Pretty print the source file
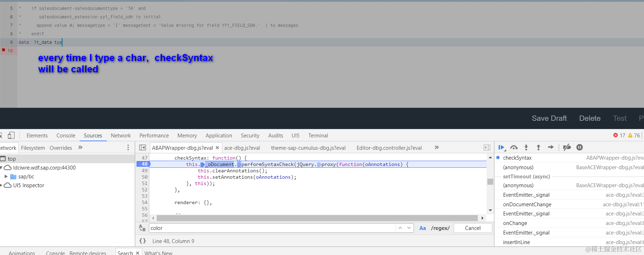 [x=143, y=241]
